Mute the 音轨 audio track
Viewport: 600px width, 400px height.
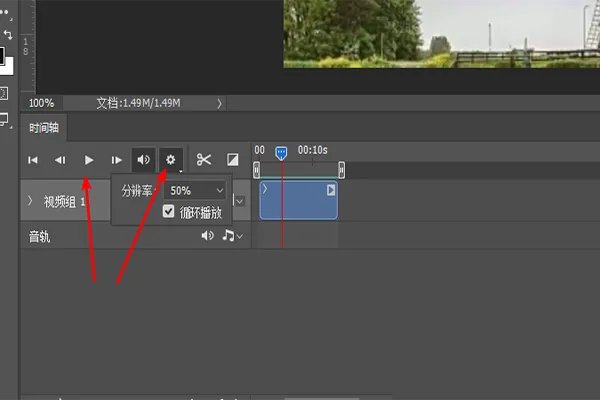207,236
